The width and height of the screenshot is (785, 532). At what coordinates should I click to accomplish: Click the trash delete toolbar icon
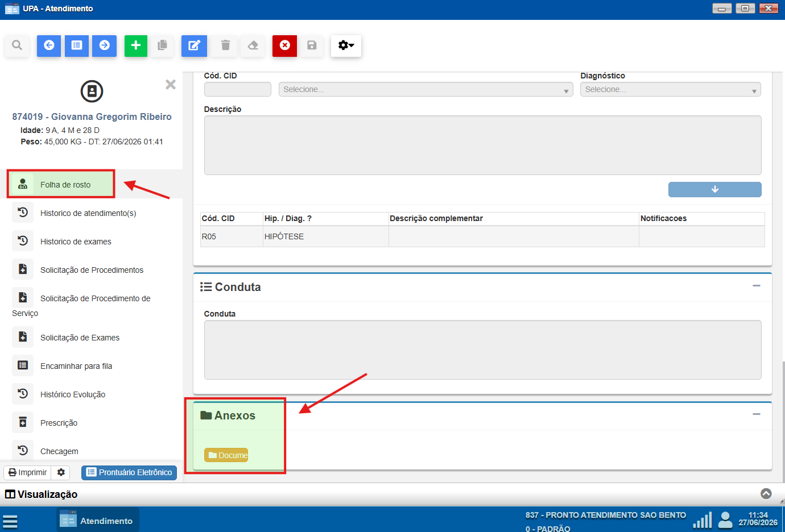[x=225, y=45]
